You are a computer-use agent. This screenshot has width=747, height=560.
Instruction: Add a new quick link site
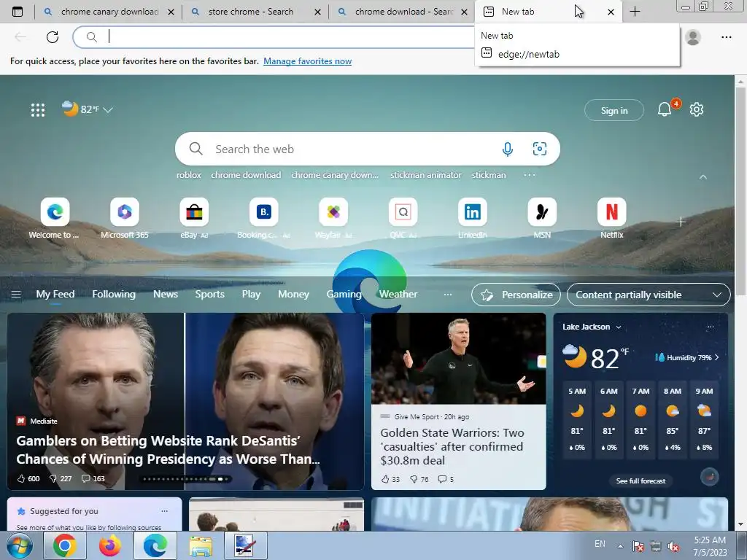click(x=681, y=222)
